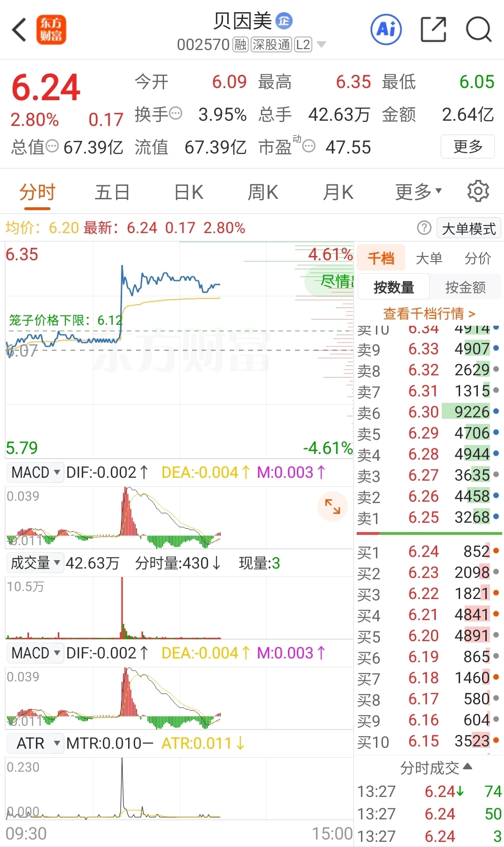Tap the 卖9 6.33 order row
This screenshot has width=504, height=847.
click(429, 349)
